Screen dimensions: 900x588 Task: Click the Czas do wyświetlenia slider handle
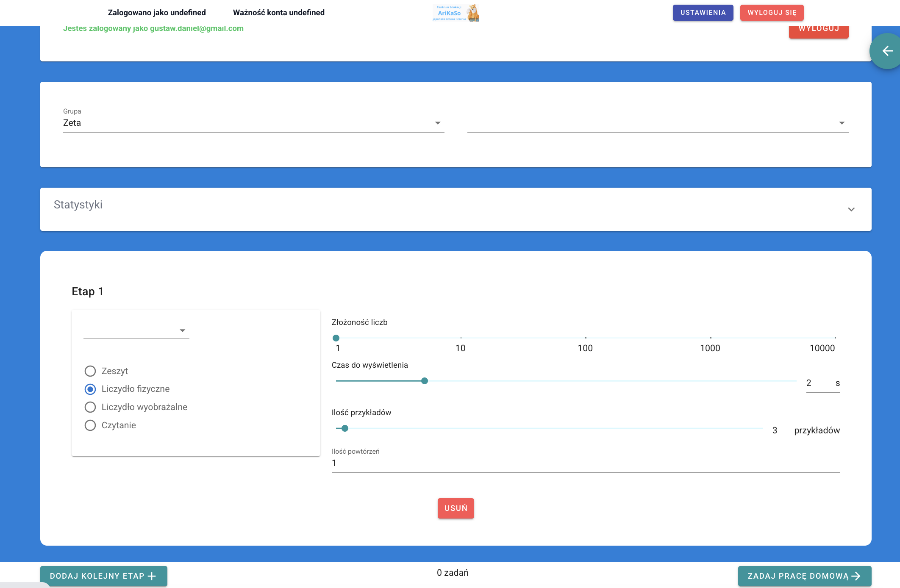[x=425, y=381]
